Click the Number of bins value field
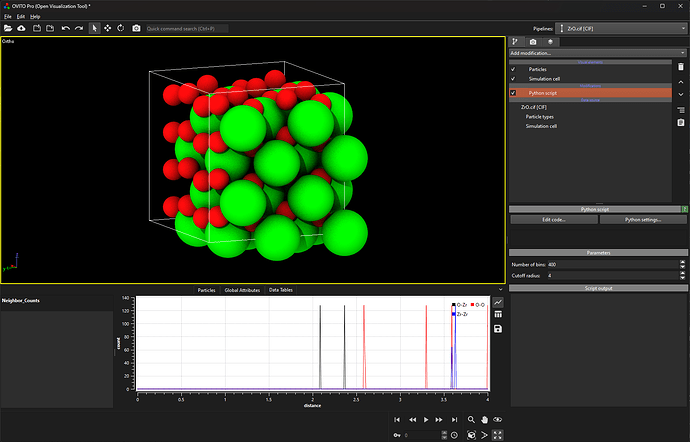 coord(613,265)
